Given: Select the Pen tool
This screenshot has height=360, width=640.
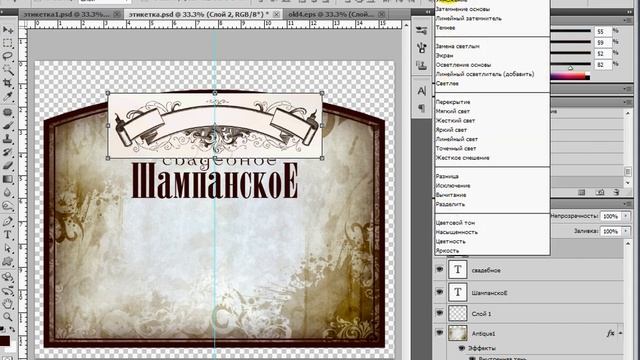Looking at the screenshot, I should pyautogui.click(x=8, y=221).
